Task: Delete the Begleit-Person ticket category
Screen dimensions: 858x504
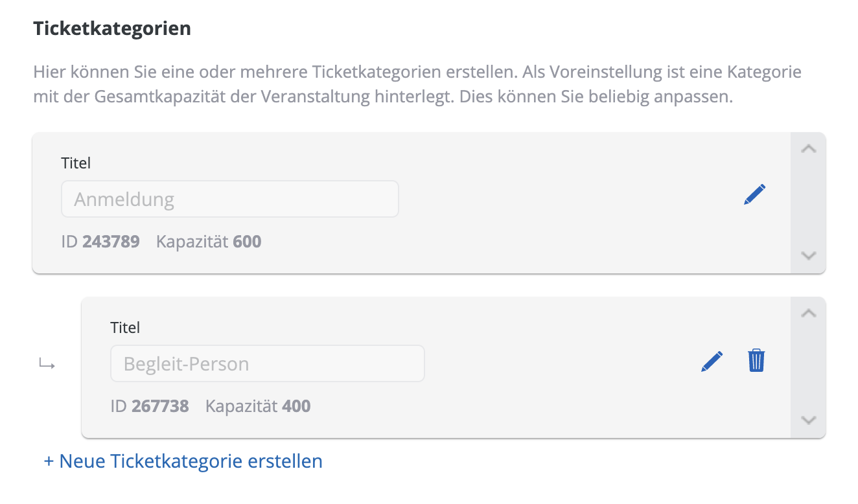Action: 756,360
